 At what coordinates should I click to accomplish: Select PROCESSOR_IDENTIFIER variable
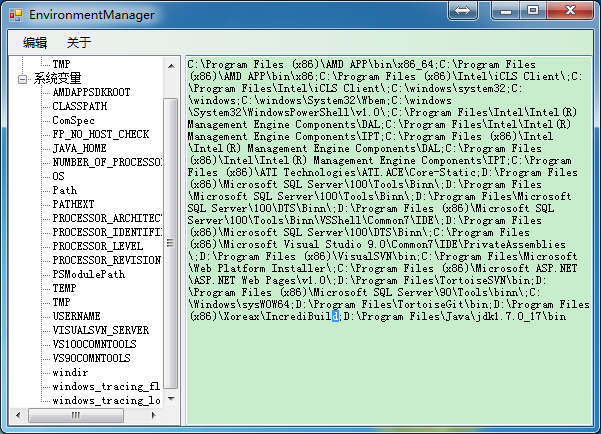[107, 232]
